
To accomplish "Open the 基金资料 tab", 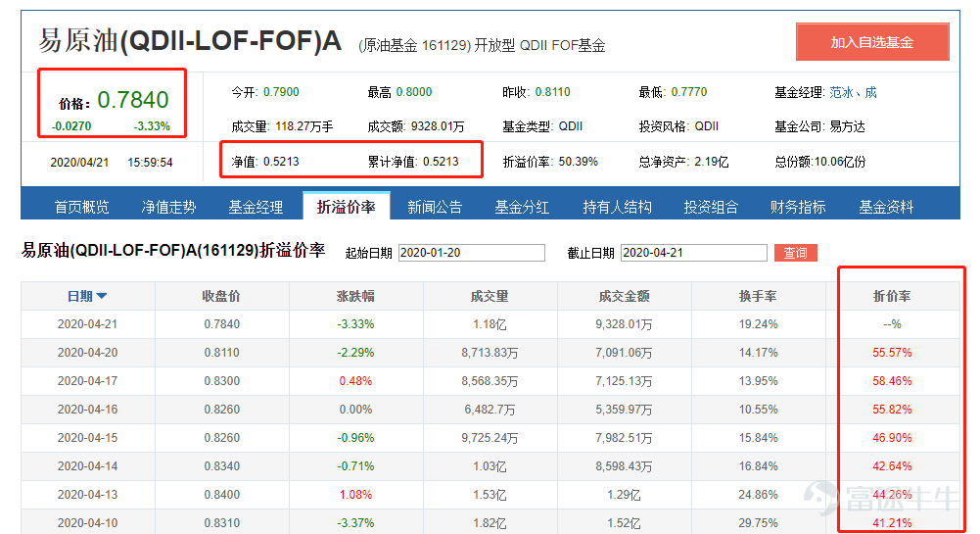I will [x=886, y=207].
